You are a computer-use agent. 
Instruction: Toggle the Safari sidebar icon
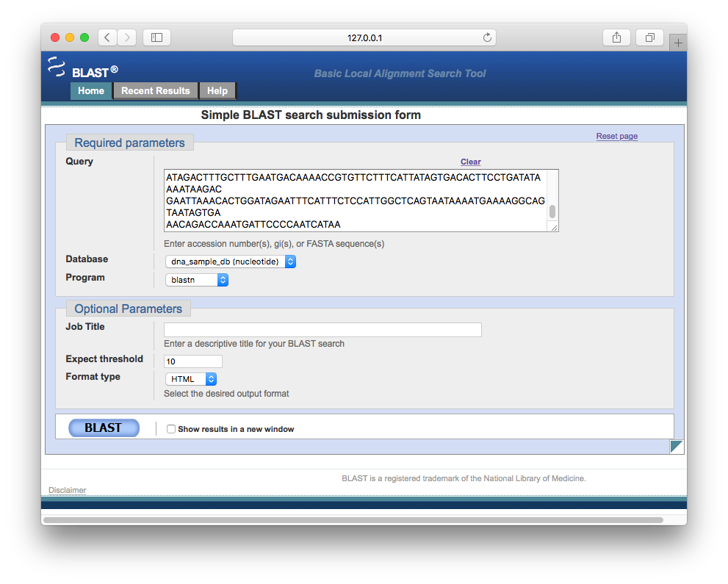coord(157,37)
